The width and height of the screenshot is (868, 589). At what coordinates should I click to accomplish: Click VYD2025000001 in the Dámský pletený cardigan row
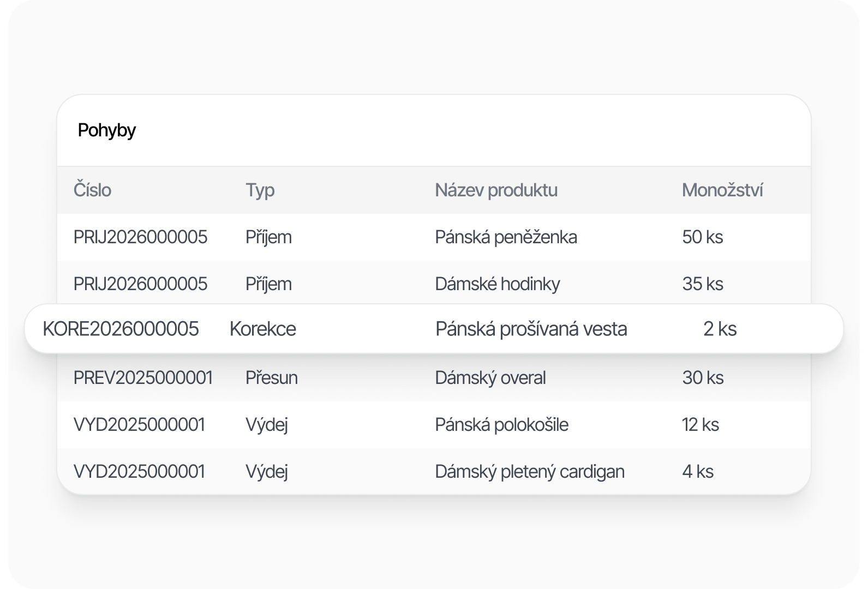pyautogui.click(x=139, y=472)
